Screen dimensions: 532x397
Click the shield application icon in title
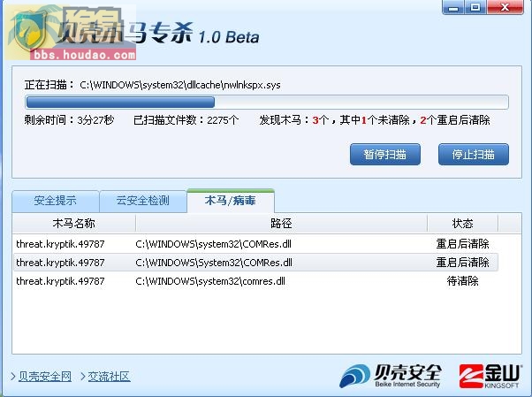click(x=29, y=29)
